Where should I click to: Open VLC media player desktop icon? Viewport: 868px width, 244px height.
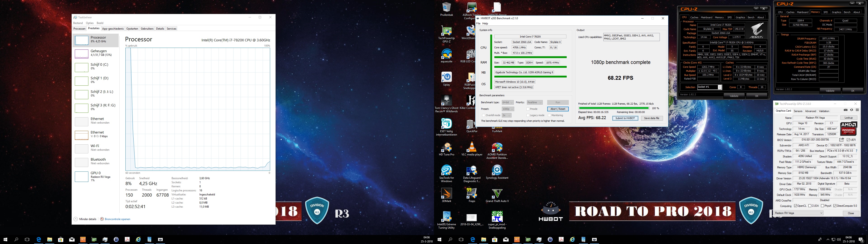(472, 149)
